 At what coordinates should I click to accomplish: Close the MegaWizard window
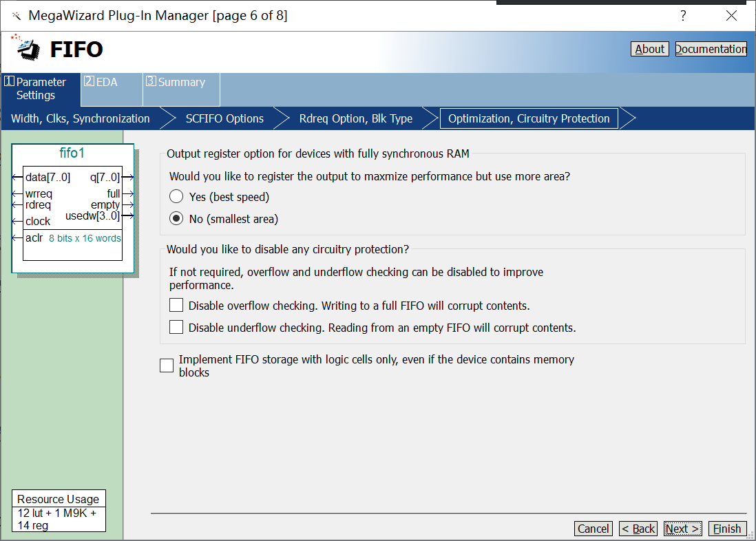point(731,15)
